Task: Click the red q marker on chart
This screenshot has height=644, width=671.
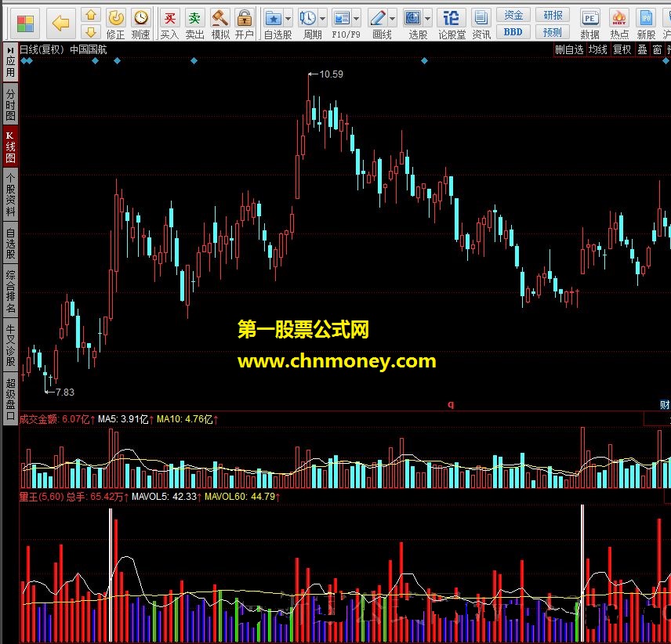Action: click(x=451, y=404)
